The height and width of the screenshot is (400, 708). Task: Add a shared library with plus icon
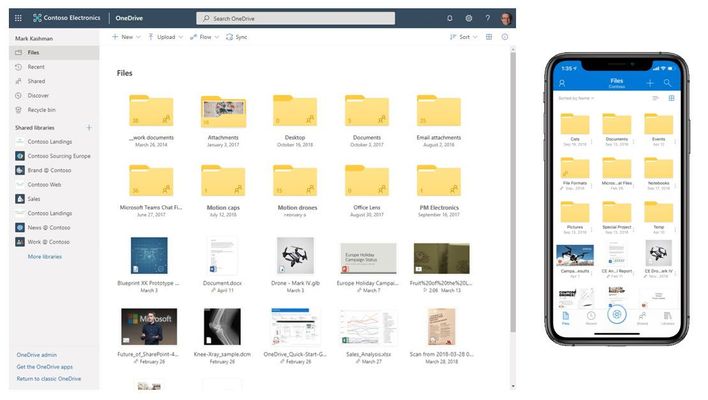[89, 128]
